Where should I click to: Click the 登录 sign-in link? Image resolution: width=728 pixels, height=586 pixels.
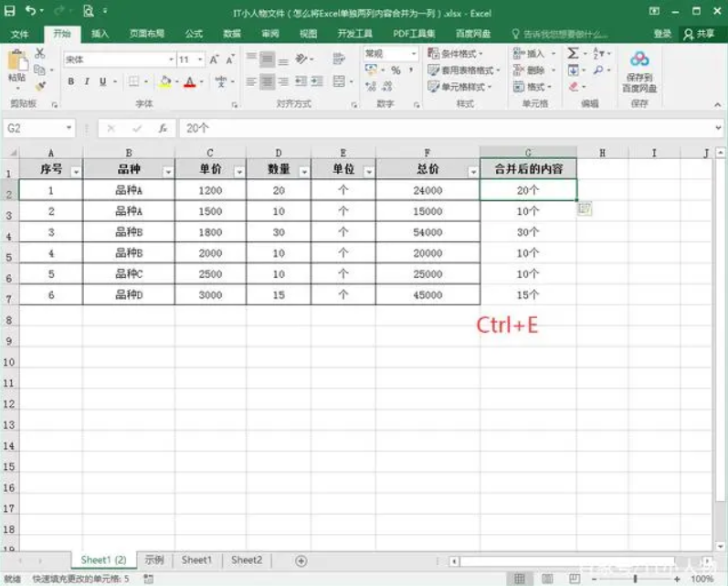(x=663, y=34)
